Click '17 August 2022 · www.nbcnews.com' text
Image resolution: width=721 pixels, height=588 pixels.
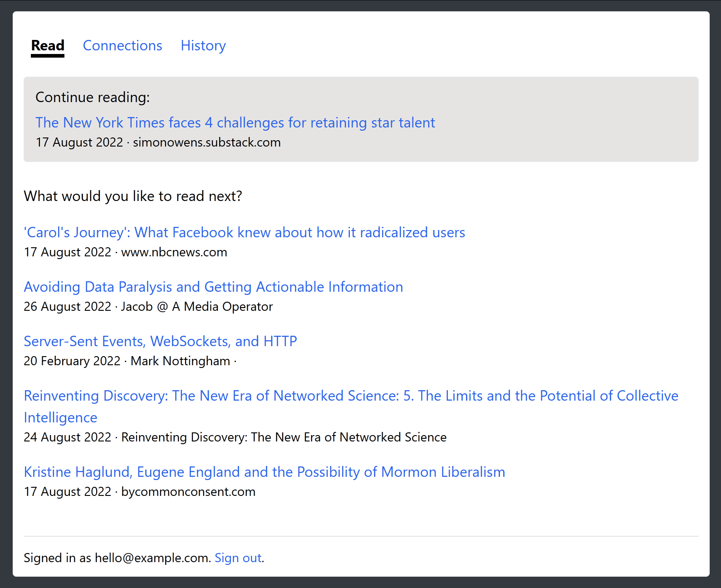tap(125, 252)
